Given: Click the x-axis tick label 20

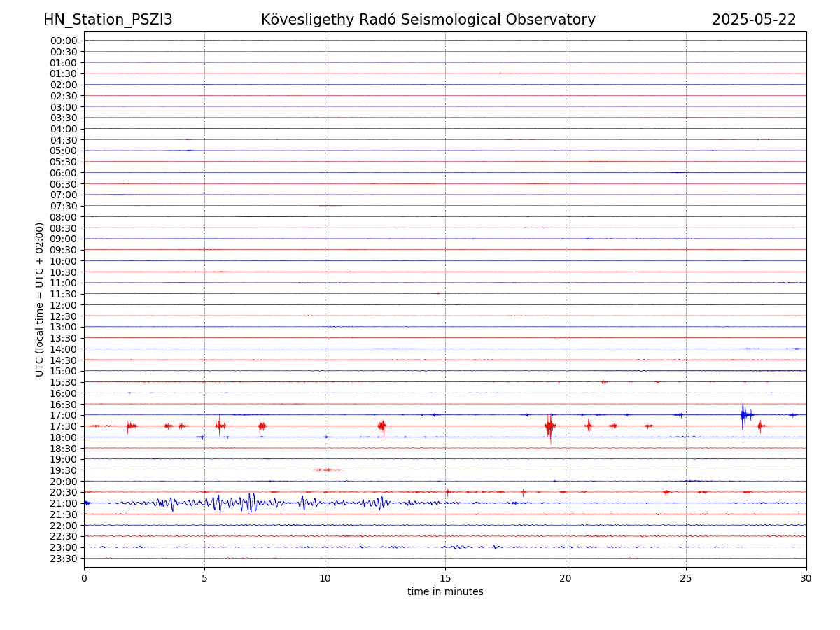Looking at the screenshot, I should pyautogui.click(x=566, y=578).
